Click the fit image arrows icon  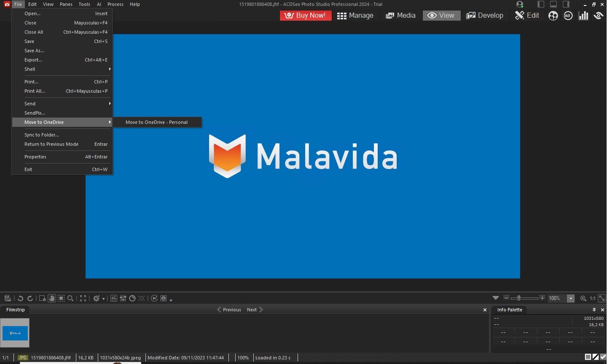(602, 298)
